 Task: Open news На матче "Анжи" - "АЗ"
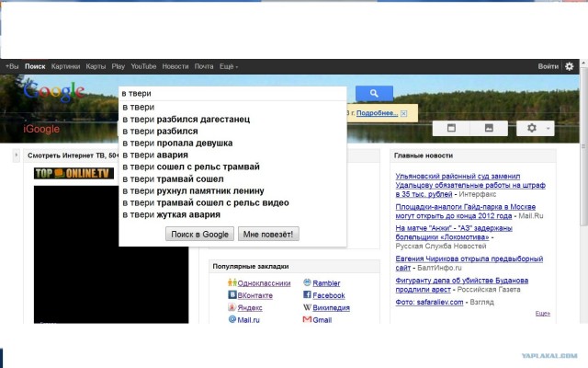[454, 233]
